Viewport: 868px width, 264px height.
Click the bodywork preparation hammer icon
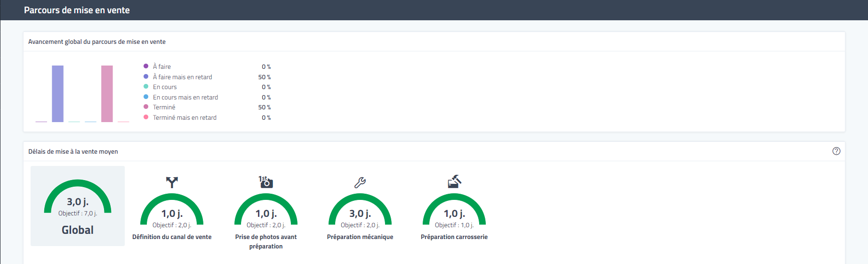(x=454, y=182)
